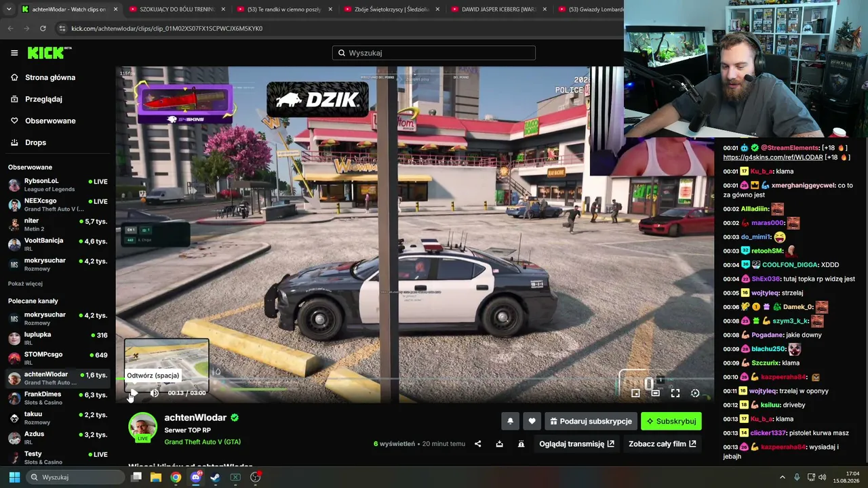Image resolution: width=868 pixels, height=488 pixels.
Task: Switch to the SZOKUJĄCY DO BÓLU TRENING tab
Action: click(176, 9)
